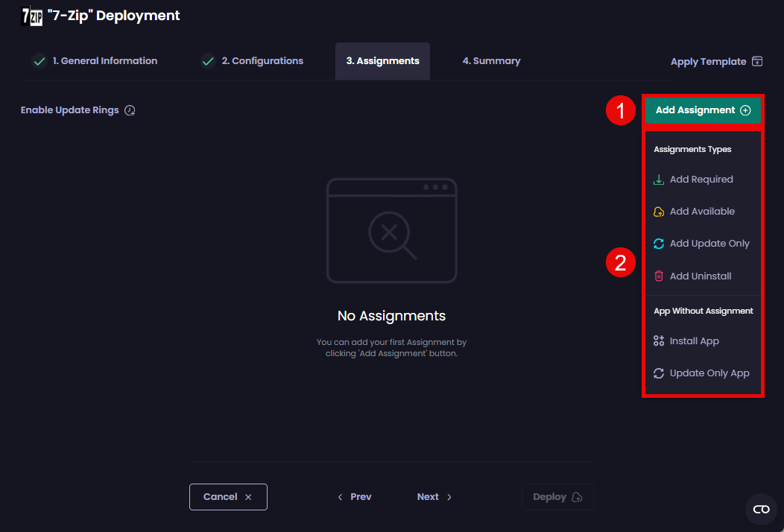Click the Add Update Only refresh icon

click(659, 244)
